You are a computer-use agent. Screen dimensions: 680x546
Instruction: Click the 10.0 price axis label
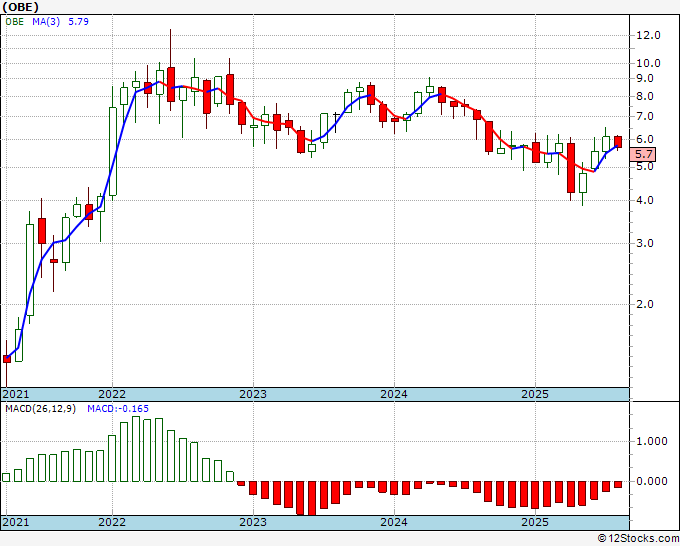[648, 63]
